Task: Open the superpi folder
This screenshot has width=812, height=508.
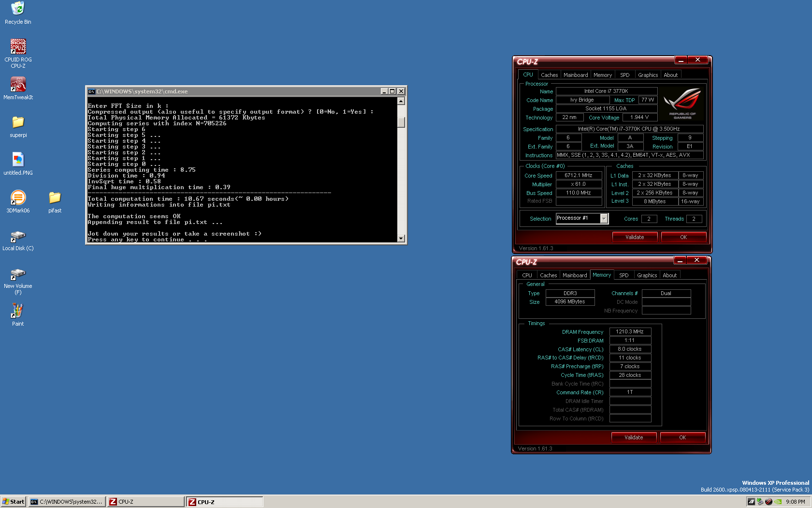Action: (x=18, y=126)
